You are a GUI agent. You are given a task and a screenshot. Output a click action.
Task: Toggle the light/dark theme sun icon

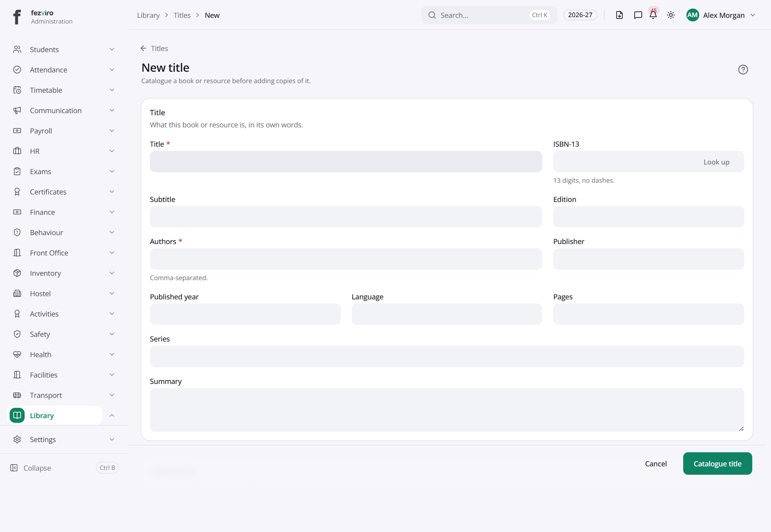tap(671, 15)
